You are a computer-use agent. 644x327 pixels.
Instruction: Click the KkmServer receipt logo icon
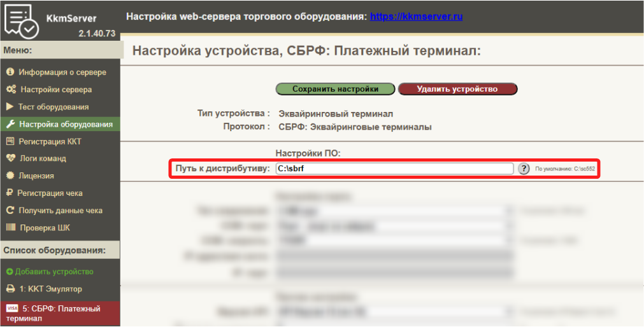click(x=22, y=21)
